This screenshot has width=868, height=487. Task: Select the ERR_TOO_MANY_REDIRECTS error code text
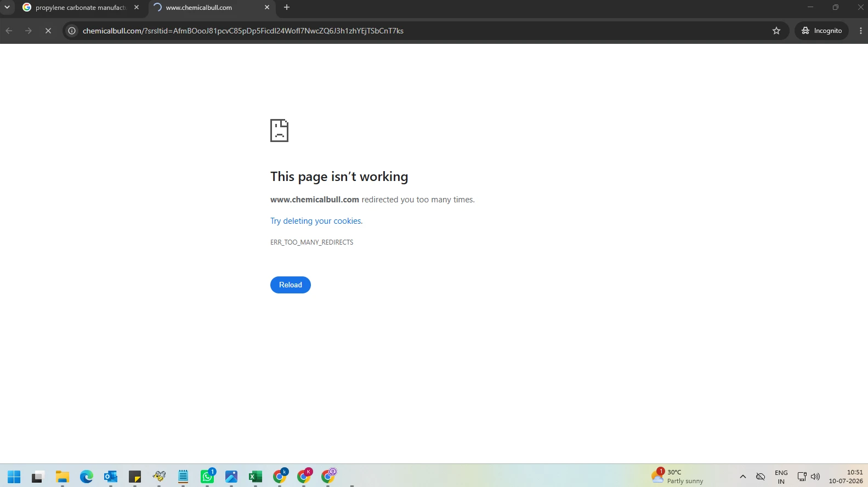tap(311, 242)
